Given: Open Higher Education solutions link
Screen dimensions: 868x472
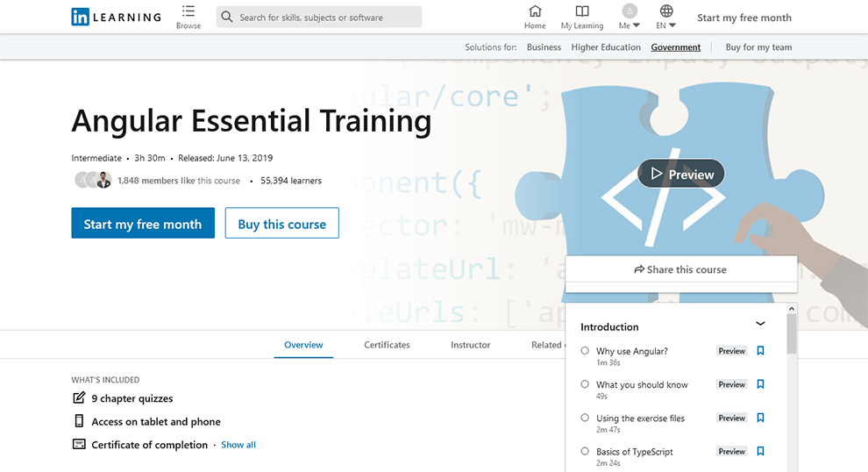Looking at the screenshot, I should point(606,47).
